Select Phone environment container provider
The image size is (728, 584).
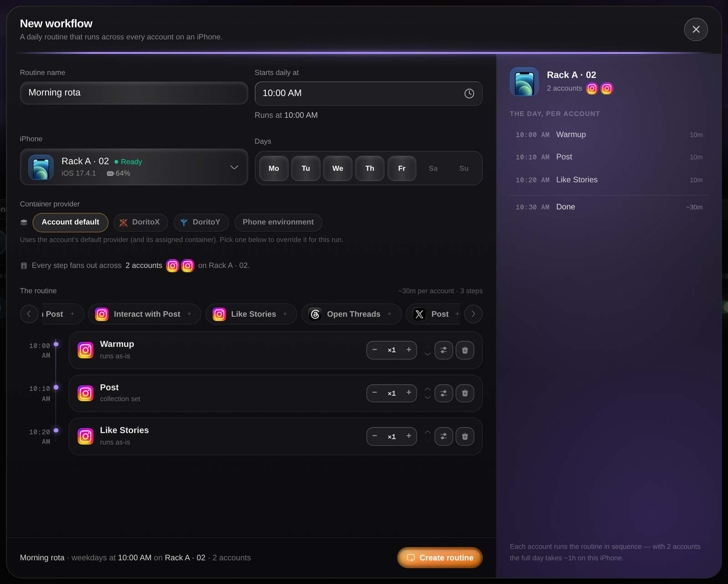(278, 222)
